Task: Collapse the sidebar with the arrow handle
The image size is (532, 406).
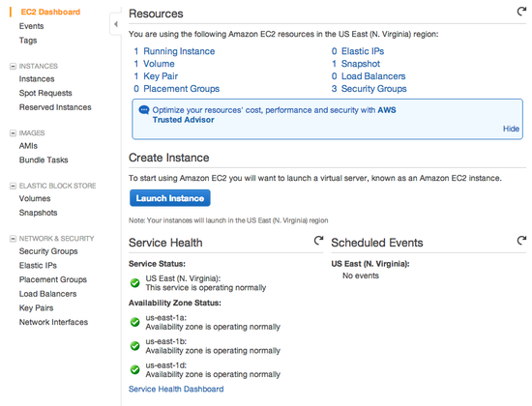Action: (116, 24)
